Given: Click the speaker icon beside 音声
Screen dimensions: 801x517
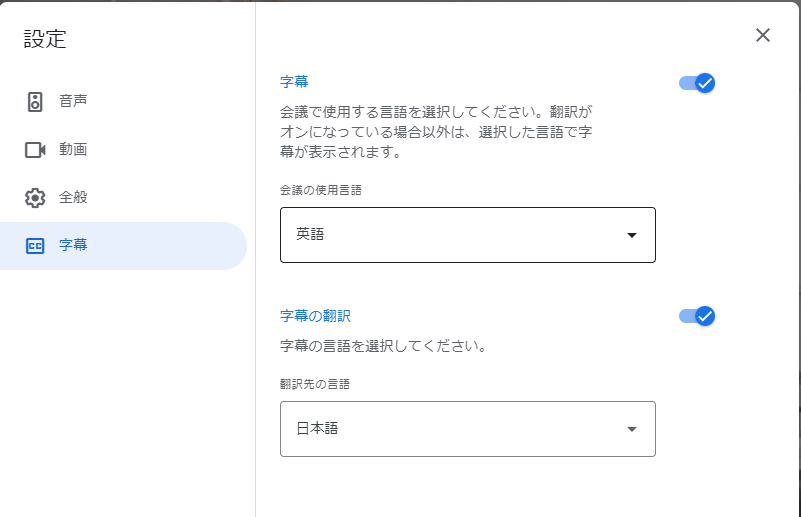Looking at the screenshot, I should [x=35, y=102].
